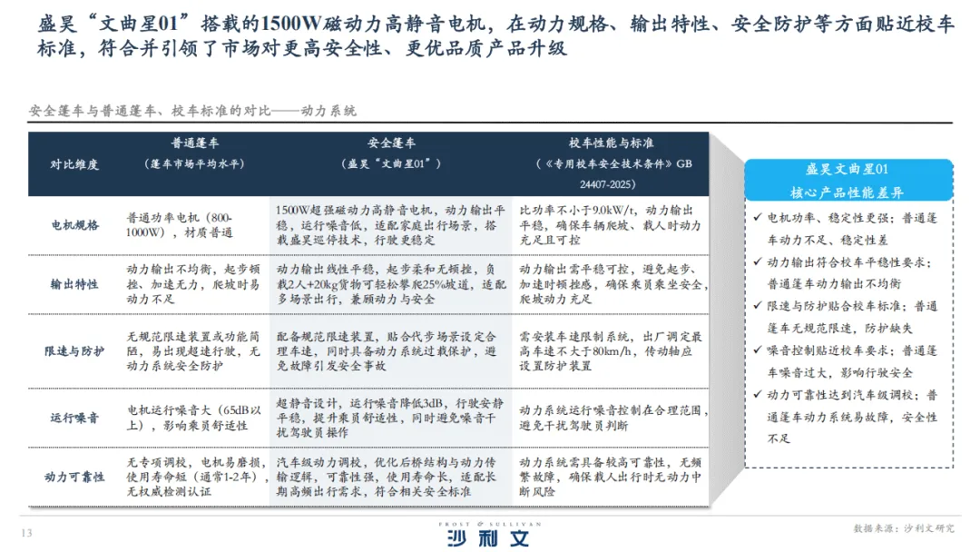Click the cell starting "需安装车速限制系统"
This screenshot has height=552, width=980.
pos(610,351)
